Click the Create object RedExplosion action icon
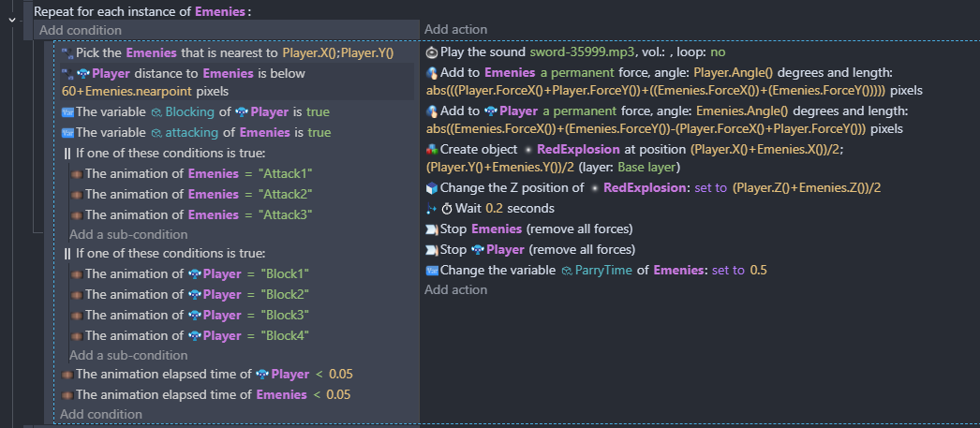This screenshot has height=428, width=980. click(432, 150)
